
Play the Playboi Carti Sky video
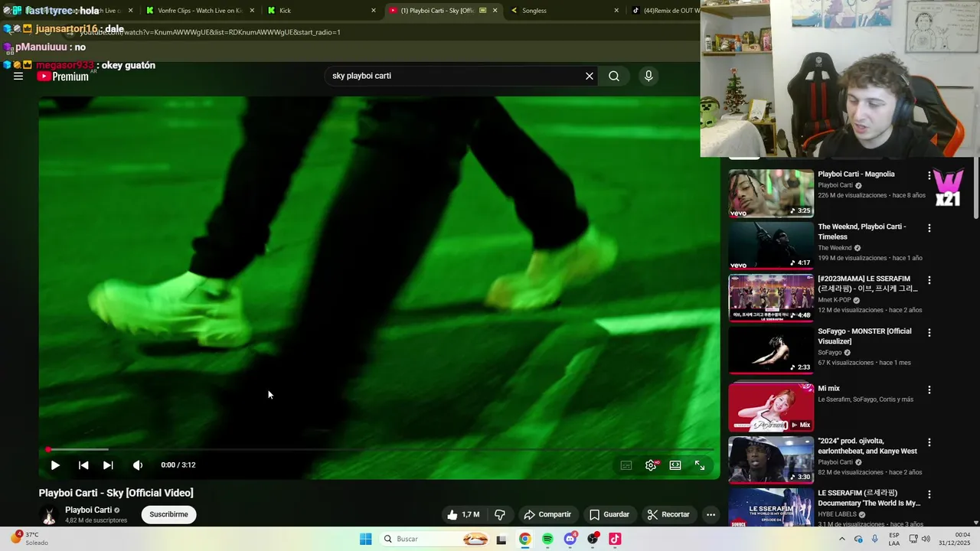[x=55, y=465]
